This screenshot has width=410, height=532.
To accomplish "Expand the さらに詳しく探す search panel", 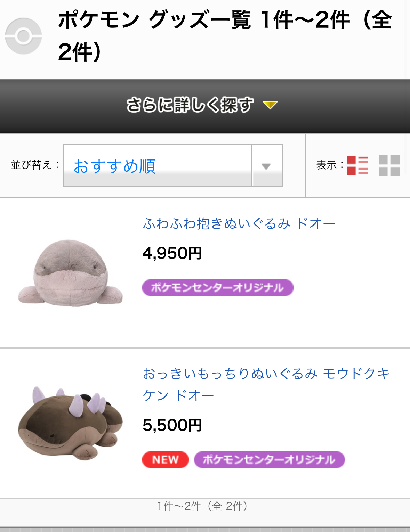I will pos(190,105).
